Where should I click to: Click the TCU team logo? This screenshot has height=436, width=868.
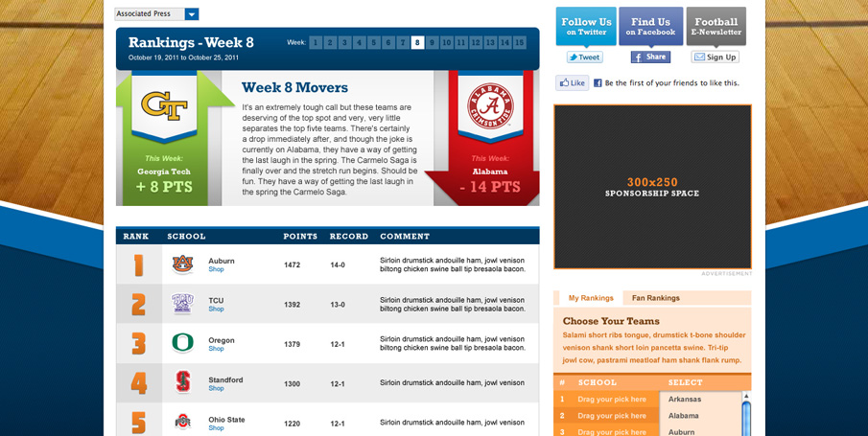[182, 304]
